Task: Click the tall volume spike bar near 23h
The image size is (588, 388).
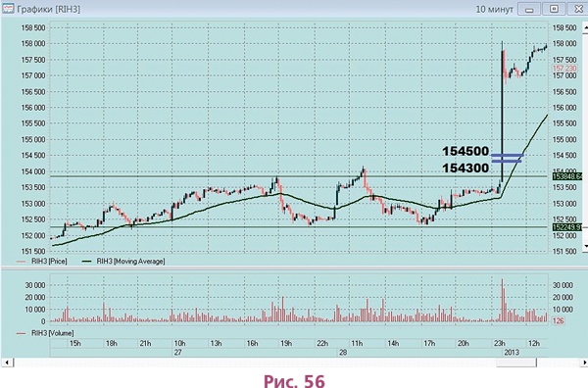Action: [502, 300]
